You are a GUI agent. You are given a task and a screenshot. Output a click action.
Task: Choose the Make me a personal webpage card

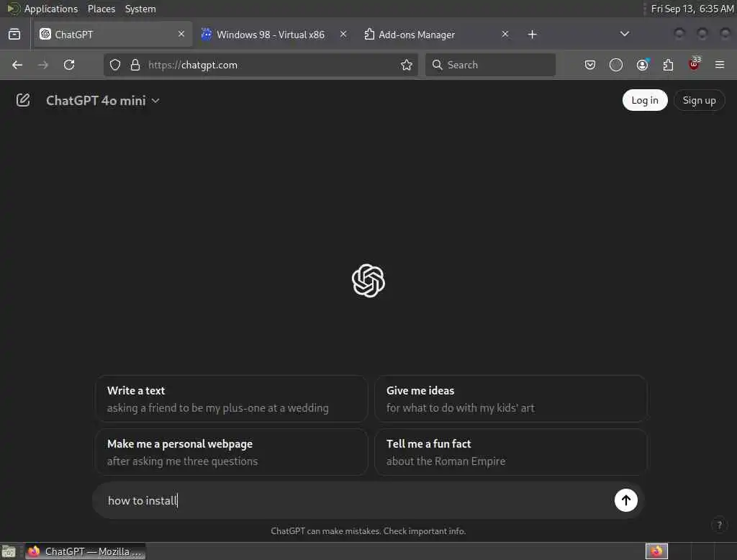coord(231,452)
